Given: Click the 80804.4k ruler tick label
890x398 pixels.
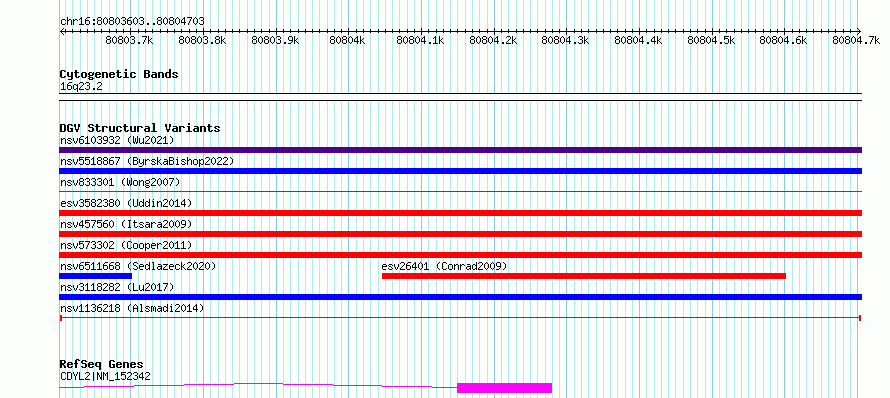Looking at the screenshot, I should click(639, 40).
